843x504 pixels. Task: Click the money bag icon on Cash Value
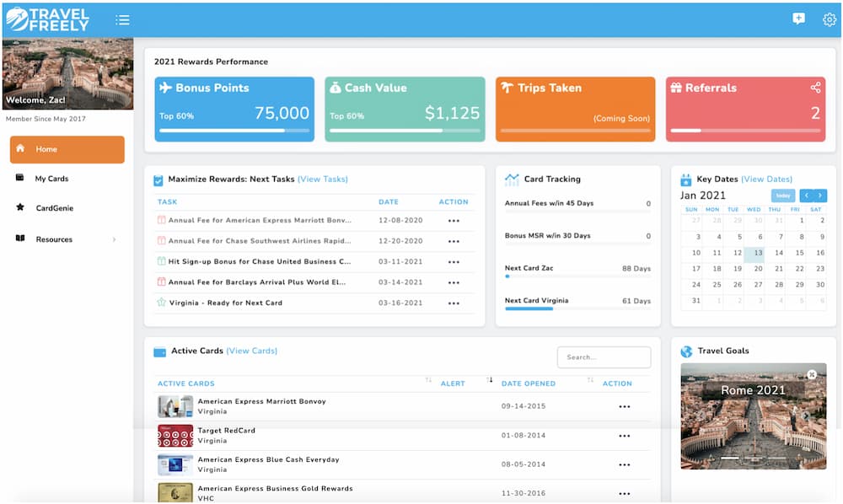point(336,87)
